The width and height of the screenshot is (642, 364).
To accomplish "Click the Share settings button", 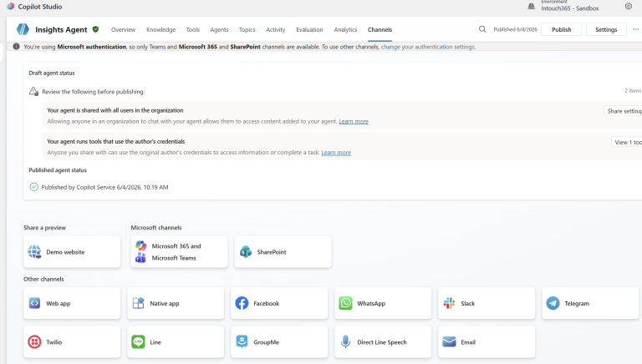I will [623, 111].
